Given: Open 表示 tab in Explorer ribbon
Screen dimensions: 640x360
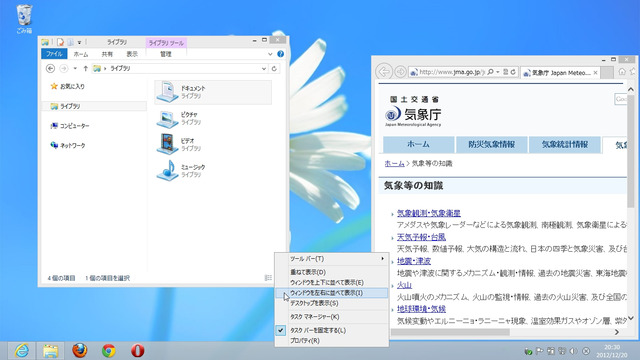Looking at the screenshot, I should (132, 54).
